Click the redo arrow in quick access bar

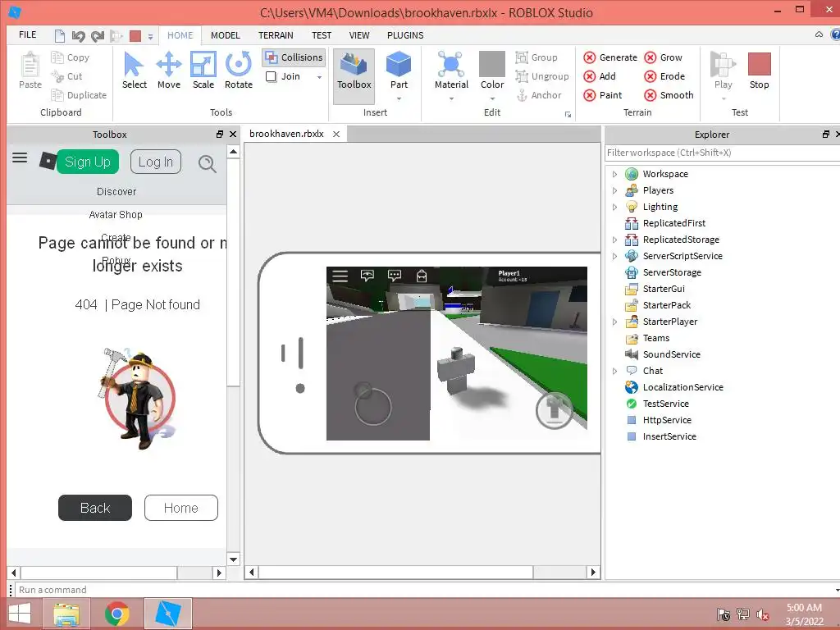tap(97, 36)
